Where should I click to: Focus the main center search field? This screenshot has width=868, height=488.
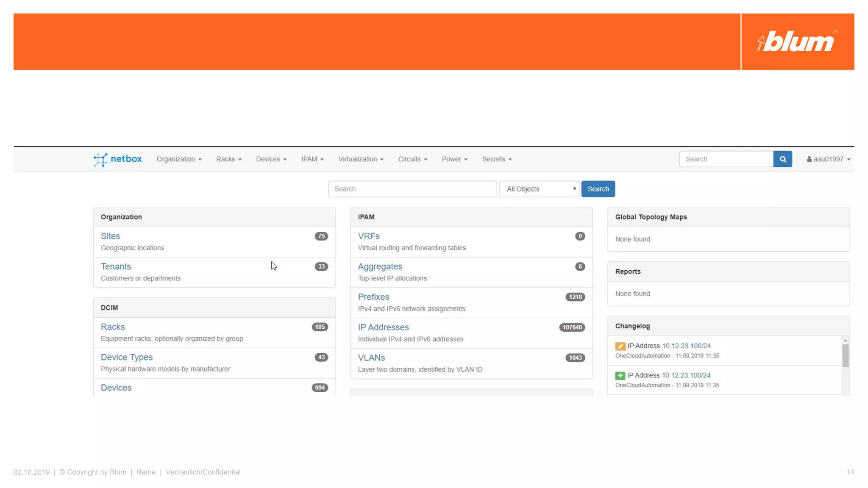(x=412, y=189)
